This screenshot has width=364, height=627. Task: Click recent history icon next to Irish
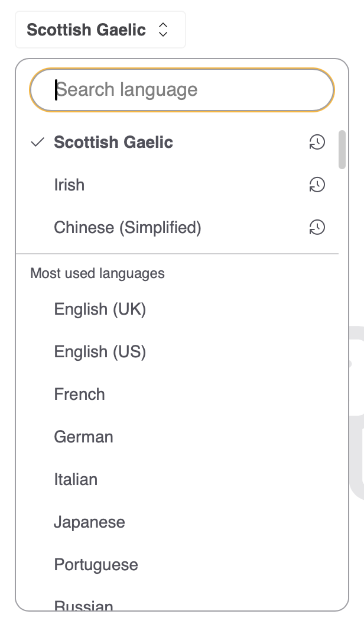click(317, 185)
